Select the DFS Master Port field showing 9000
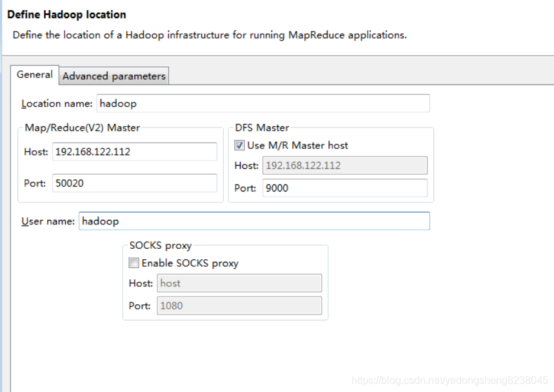The image size is (554, 392). click(345, 188)
